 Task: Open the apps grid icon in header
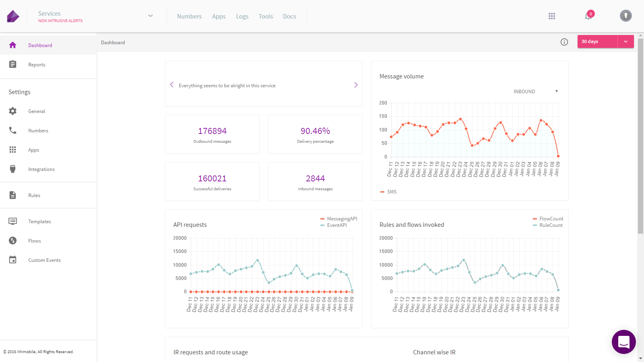552,16
